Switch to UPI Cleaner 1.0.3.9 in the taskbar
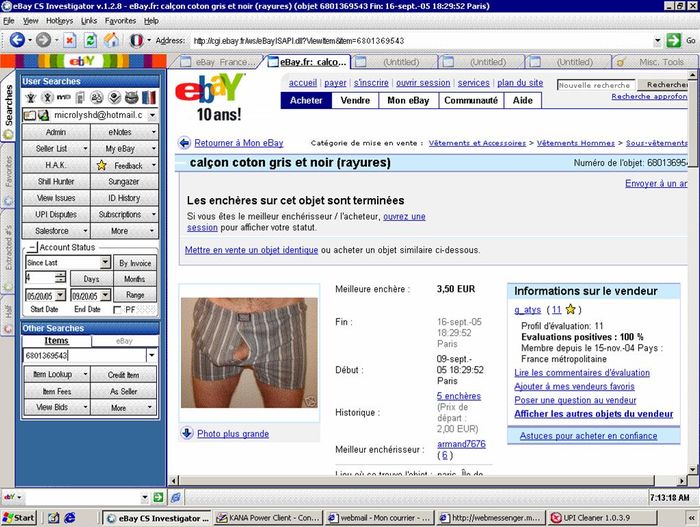This screenshot has width=700, height=527. pos(602,518)
